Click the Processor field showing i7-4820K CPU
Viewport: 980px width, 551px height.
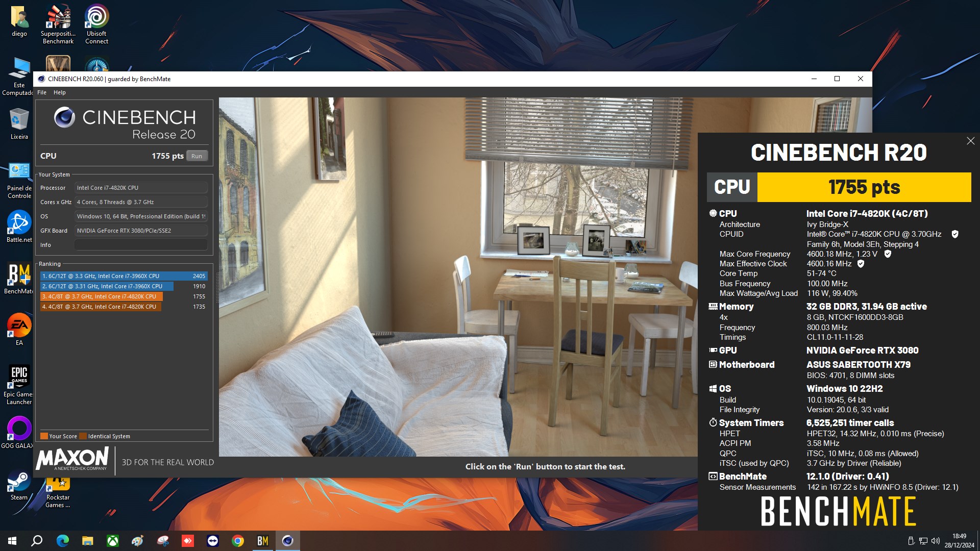(x=141, y=188)
